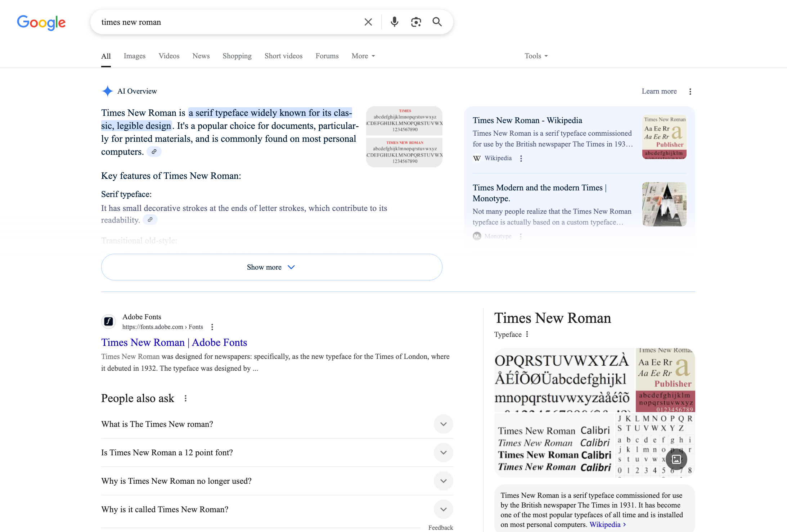Open Wikipedia link in knowledge panel description
Viewport: 787px width, 532px height.
point(608,524)
